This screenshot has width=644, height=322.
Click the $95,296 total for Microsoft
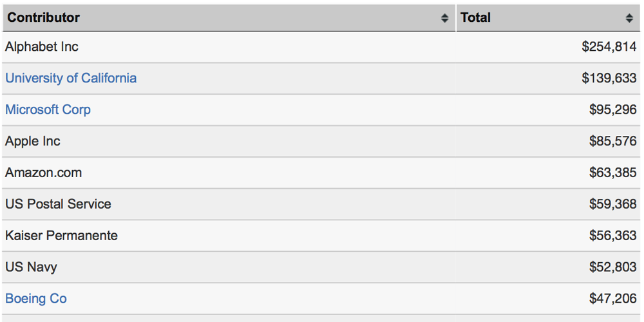[612, 109]
